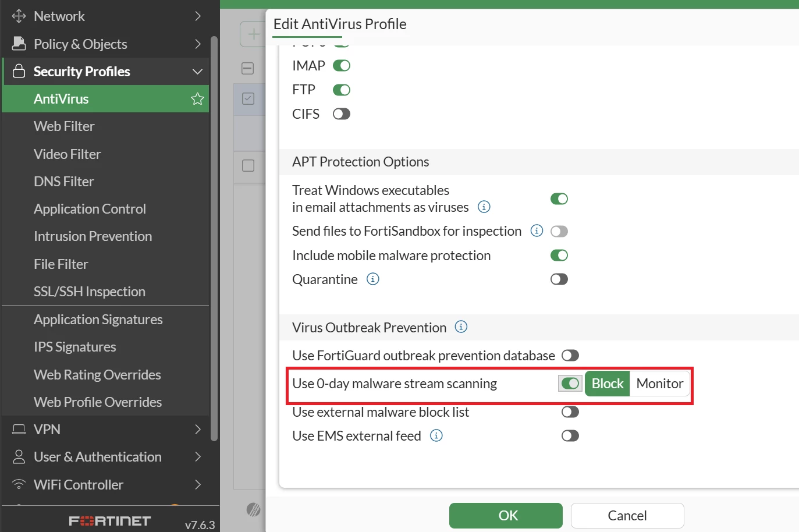Expand the Network menu chevron
The height and width of the screenshot is (532, 799).
(198, 16)
